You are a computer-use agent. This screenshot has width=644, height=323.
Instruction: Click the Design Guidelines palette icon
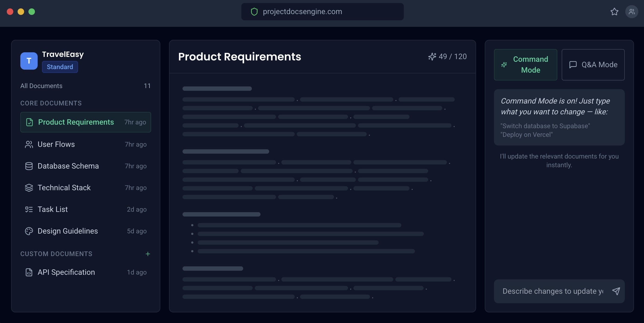[x=29, y=231]
